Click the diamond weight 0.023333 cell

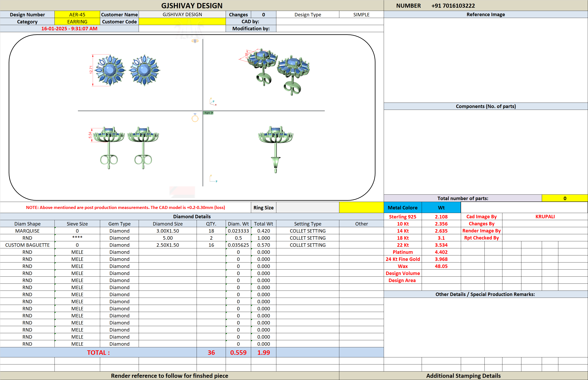238,231
